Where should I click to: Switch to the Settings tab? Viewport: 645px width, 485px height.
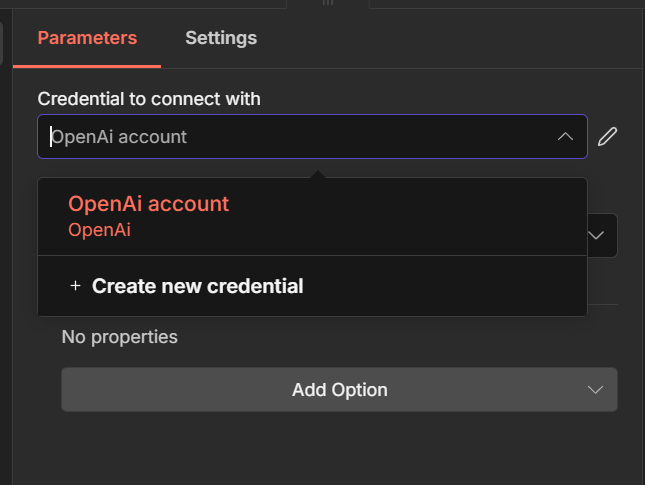[x=221, y=38]
